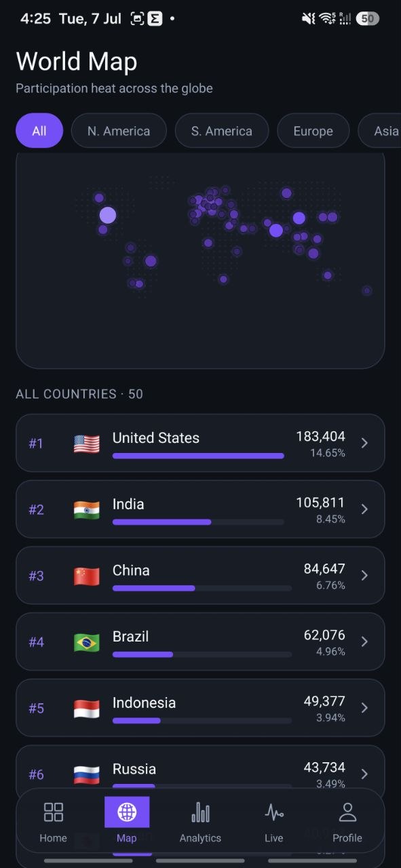Expand the Indonesia row chevron
Viewport: 401px width, 868px height.
pyautogui.click(x=364, y=708)
